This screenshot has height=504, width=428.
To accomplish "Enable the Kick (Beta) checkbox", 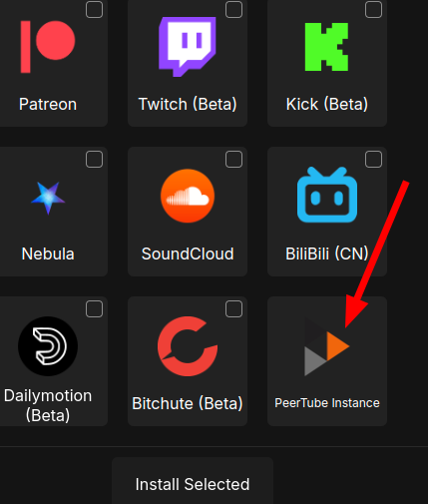I will pos(373,10).
